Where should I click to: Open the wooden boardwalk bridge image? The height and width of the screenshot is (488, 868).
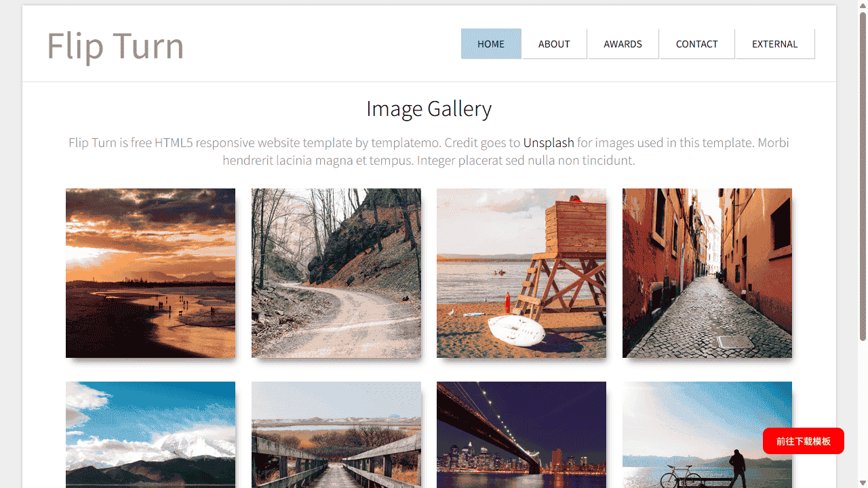[x=336, y=434]
